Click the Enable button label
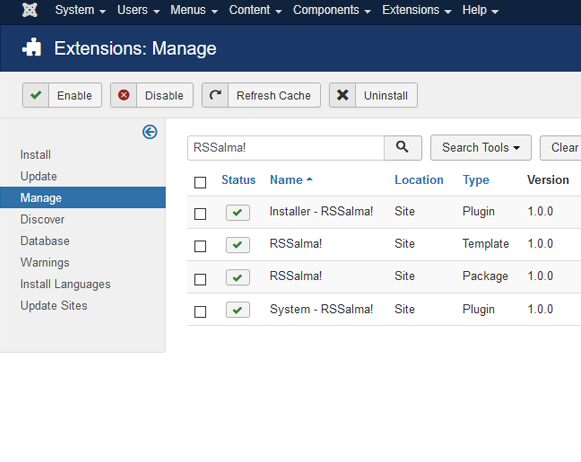Image resolution: width=581 pixels, height=462 pixels. coord(74,96)
